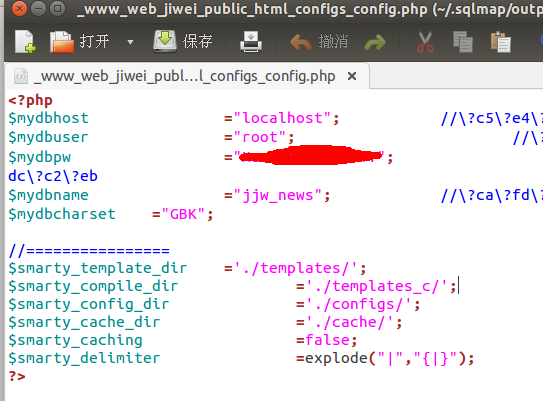Close the config.php tab

click(x=352, y=76)
